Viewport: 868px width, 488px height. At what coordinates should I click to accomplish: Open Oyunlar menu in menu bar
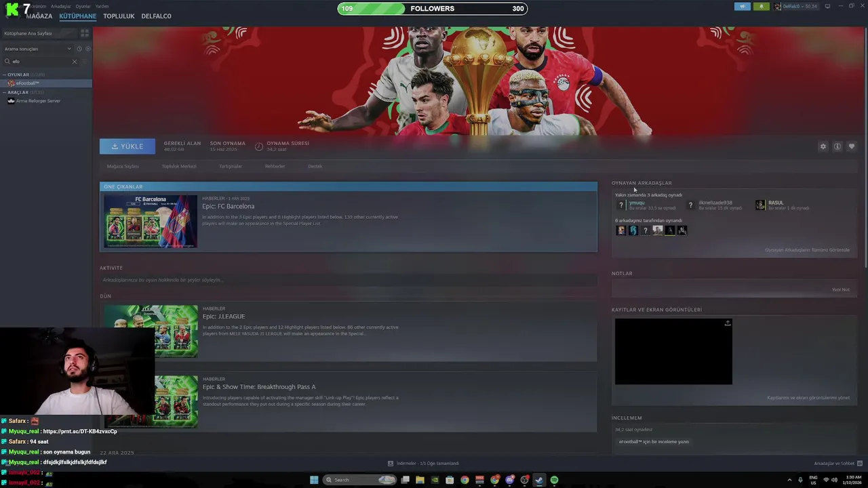tap(83, 6)
